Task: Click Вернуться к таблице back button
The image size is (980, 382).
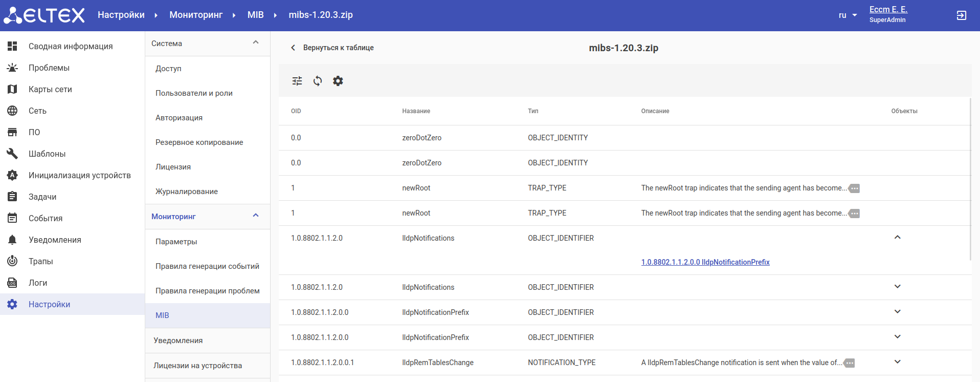Action: click(332, 48)
